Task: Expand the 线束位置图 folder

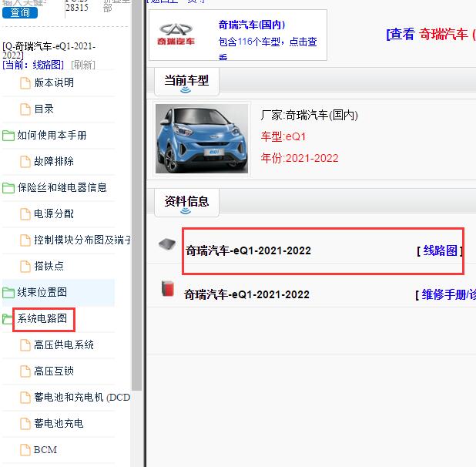Action: pyautogui.click(x=42, y=292)
